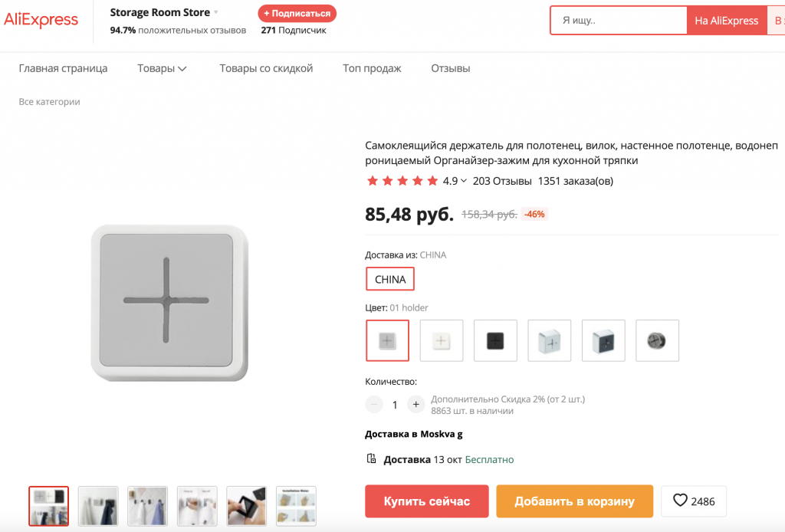The height and width of the screenshot is (532, 785).
Task: Select the white holder color swatch
Action: tap(442, 340)
